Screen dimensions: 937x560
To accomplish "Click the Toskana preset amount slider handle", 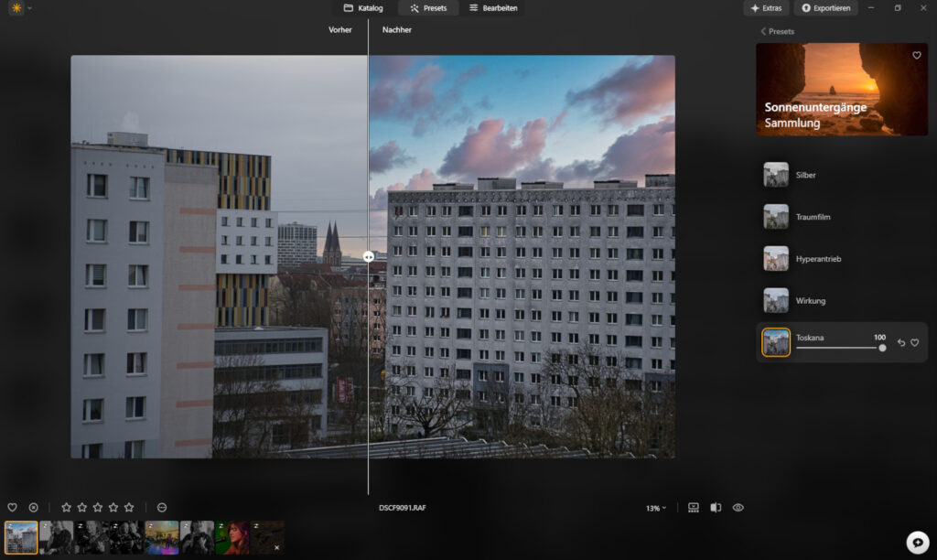I will [x=882, y=348].
